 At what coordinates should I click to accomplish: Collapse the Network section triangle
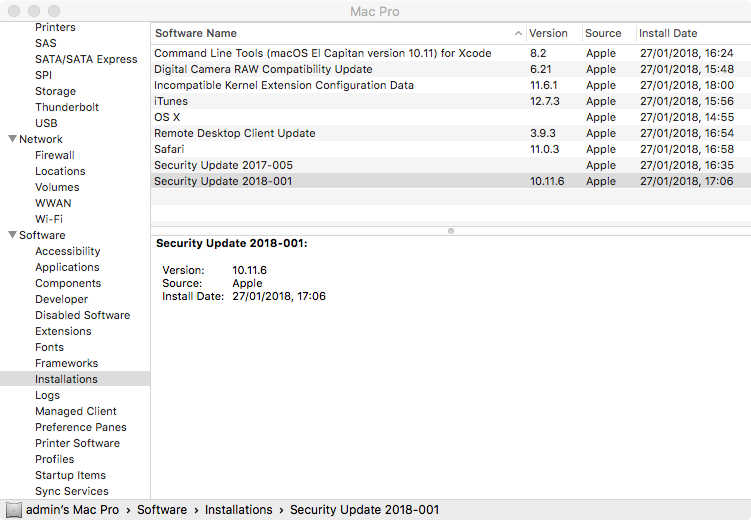point(13,139)
